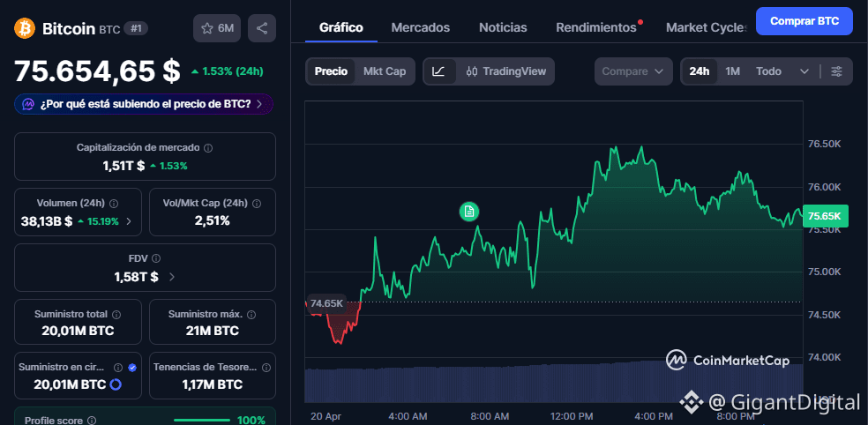The height and width of the screenshot is (425, 868).
Task: Open the Market Cycles tab
Action: [x=707, y=27]
